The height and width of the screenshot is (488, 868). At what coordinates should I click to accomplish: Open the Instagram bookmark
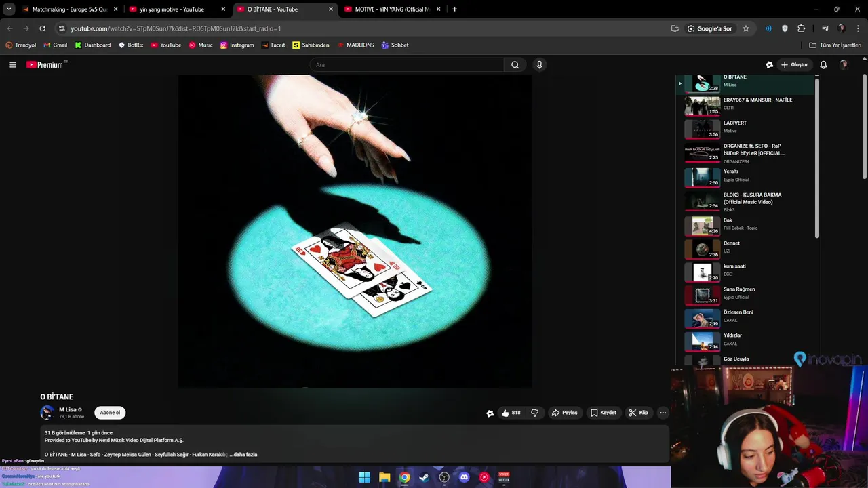pos(237,45)
